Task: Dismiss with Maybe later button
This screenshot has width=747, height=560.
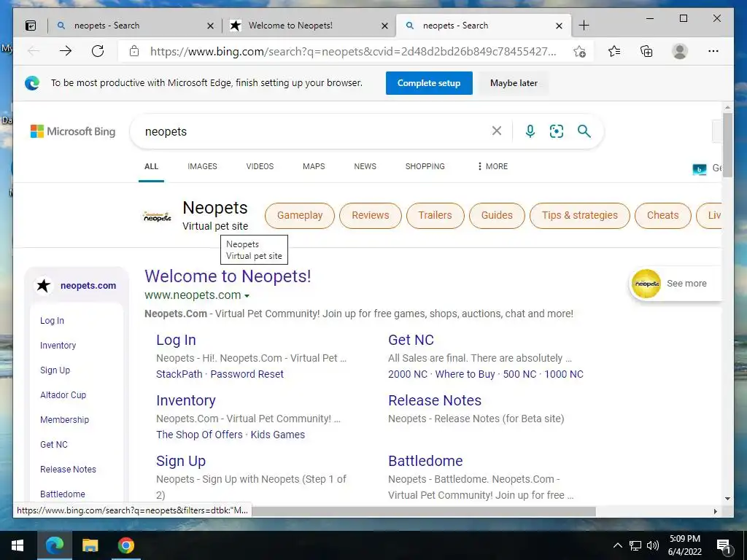Action: point(514,83)
